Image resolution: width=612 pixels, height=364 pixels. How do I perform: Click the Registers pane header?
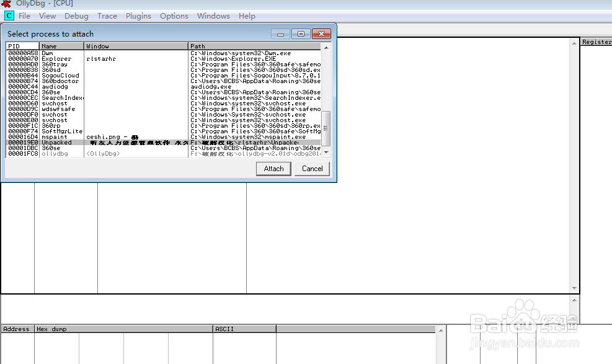596,42
